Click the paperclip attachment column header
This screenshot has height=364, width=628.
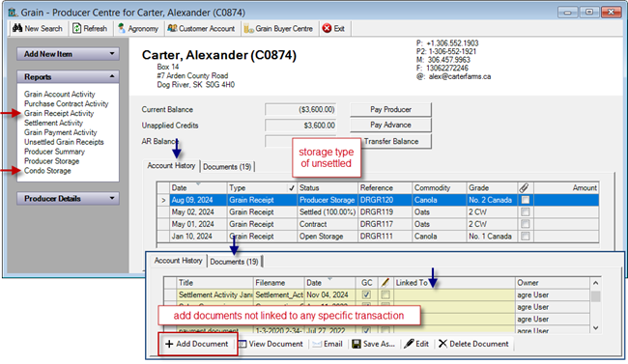524,188
